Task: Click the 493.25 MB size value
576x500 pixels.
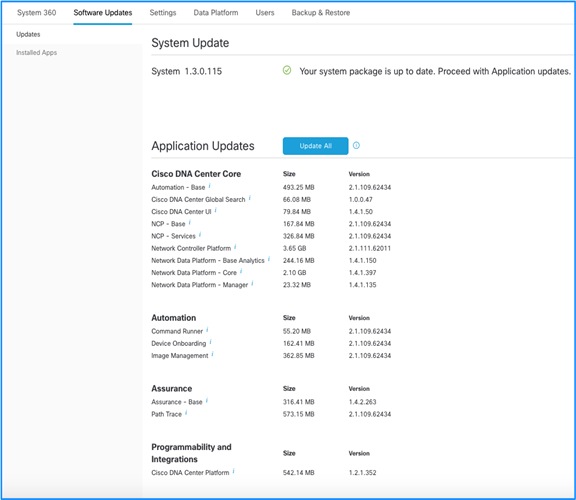Action: pos(298,187)
